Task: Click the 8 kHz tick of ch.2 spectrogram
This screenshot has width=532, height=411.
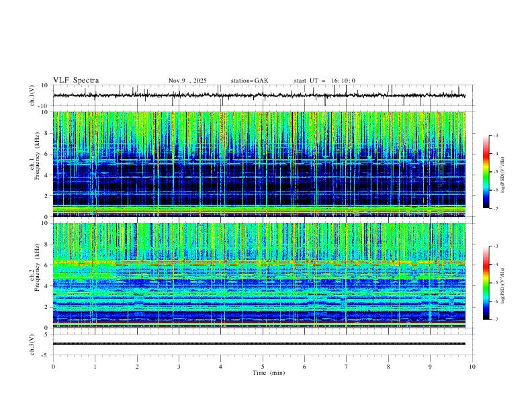Action: (47, 244)
